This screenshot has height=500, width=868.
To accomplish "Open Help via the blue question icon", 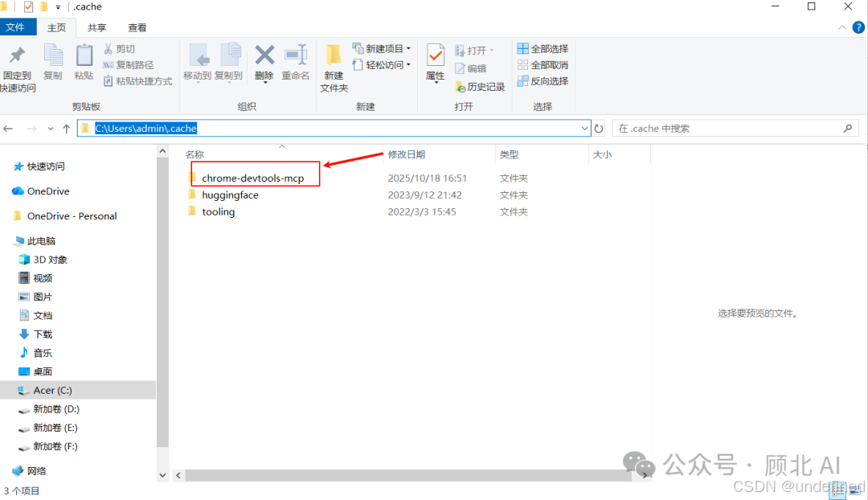I will [x=858, y=27].
